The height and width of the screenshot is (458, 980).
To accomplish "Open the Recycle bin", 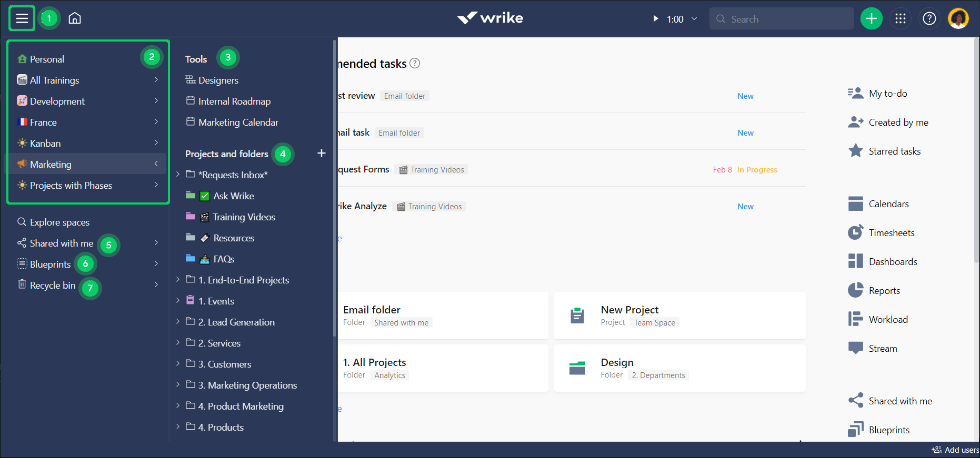I will click(52, 285).
